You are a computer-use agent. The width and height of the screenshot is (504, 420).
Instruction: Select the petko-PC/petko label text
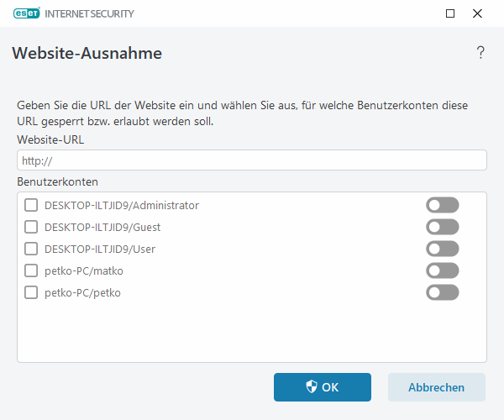pyautogui.click(x=82, y=293)
